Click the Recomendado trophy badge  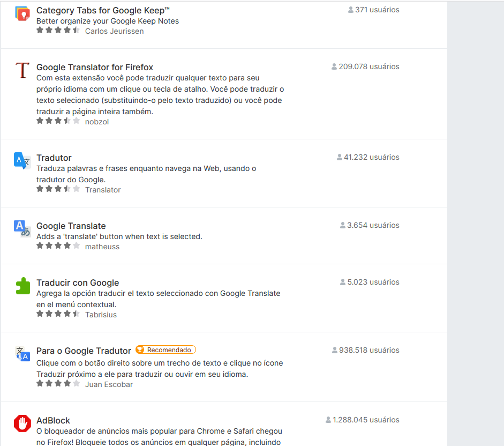pos(166,350)
